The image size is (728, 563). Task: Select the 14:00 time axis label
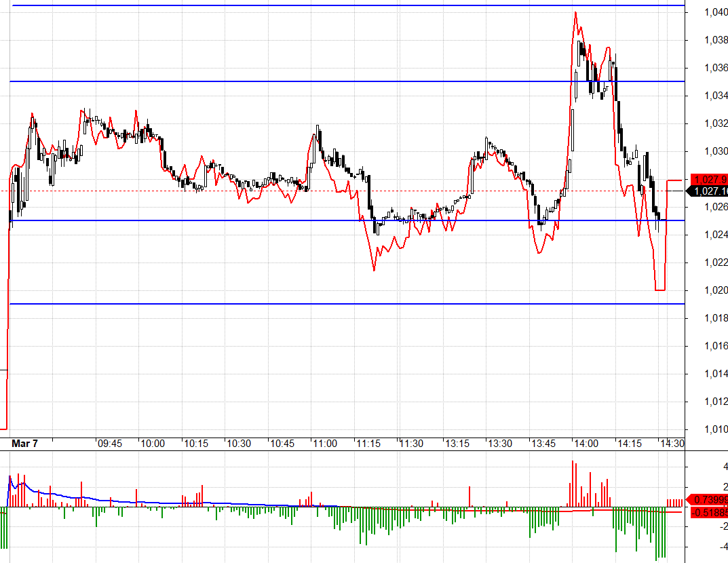tap(586, 444)
